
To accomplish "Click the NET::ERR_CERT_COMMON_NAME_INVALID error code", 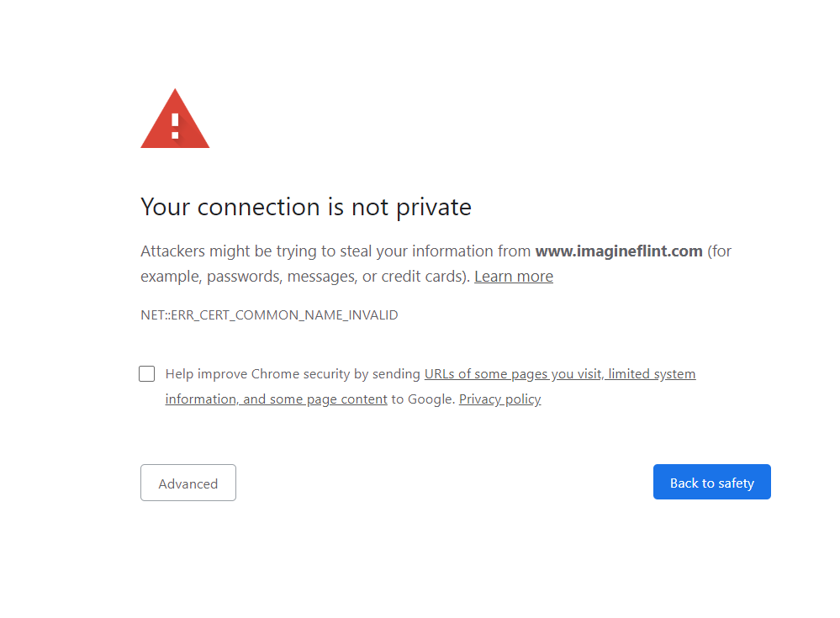I will click(x=269, y=315).
